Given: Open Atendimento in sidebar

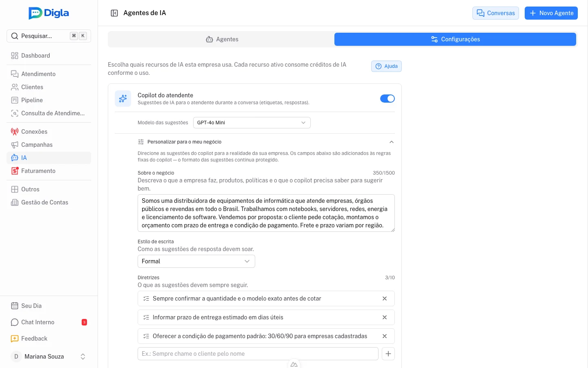Looking at the screenshot, I should click(x=49, y=74).
